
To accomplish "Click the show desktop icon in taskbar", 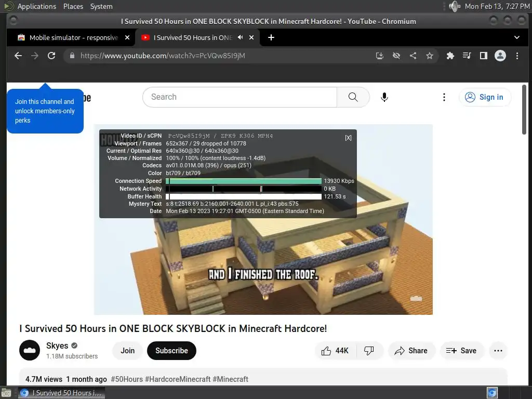I will (x=6, y=393).
